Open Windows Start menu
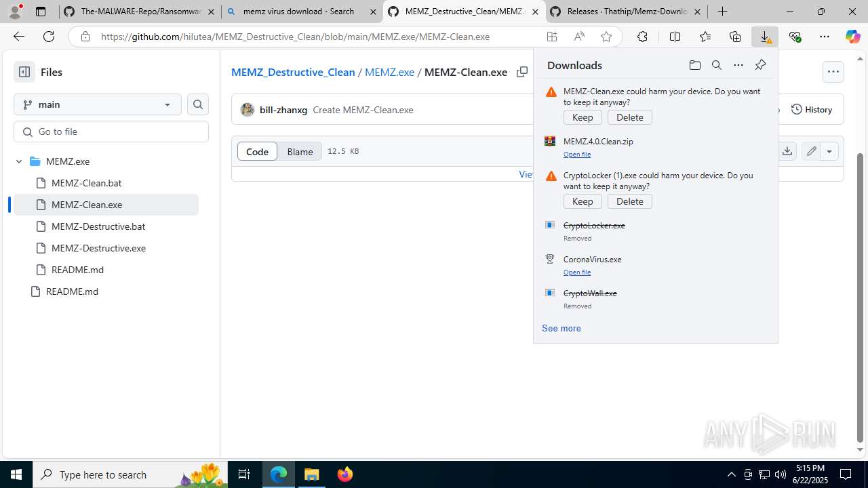This screenshot has width=868, height=488. point(16,474)
